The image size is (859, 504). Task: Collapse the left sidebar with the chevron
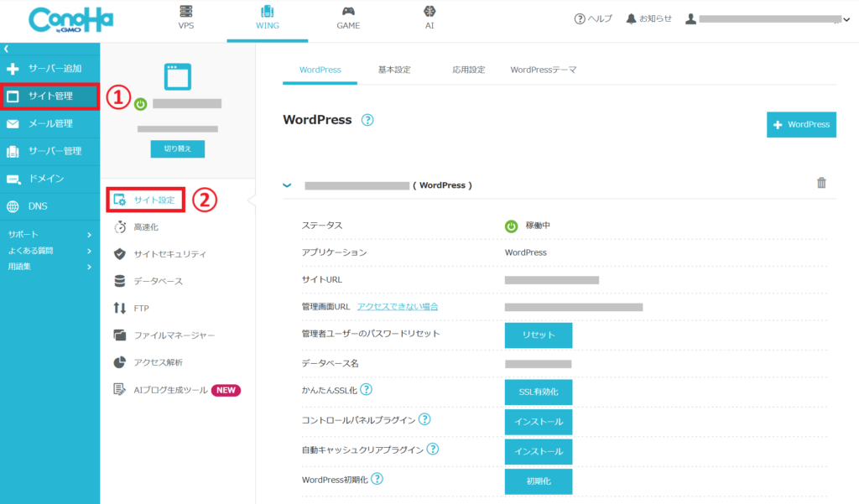pos(7,49)
